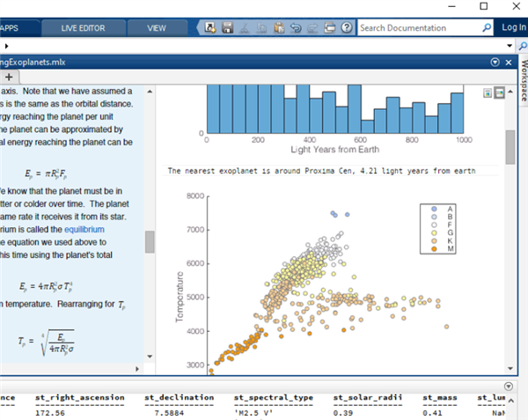Click the st_solar_radii column header

click(368, 397)
